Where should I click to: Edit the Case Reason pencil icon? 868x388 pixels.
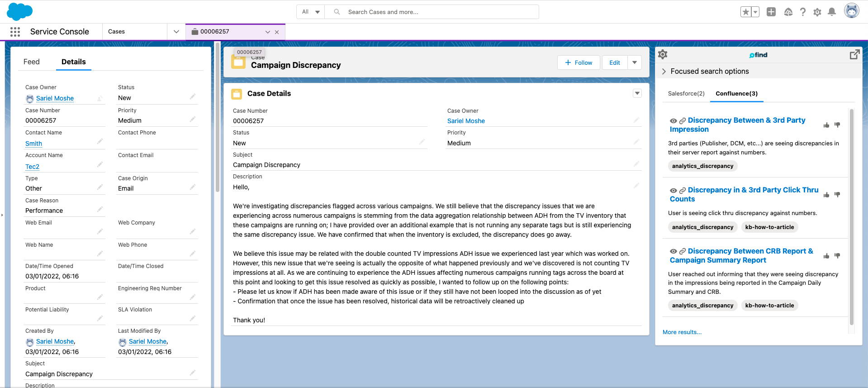(100, 209)
